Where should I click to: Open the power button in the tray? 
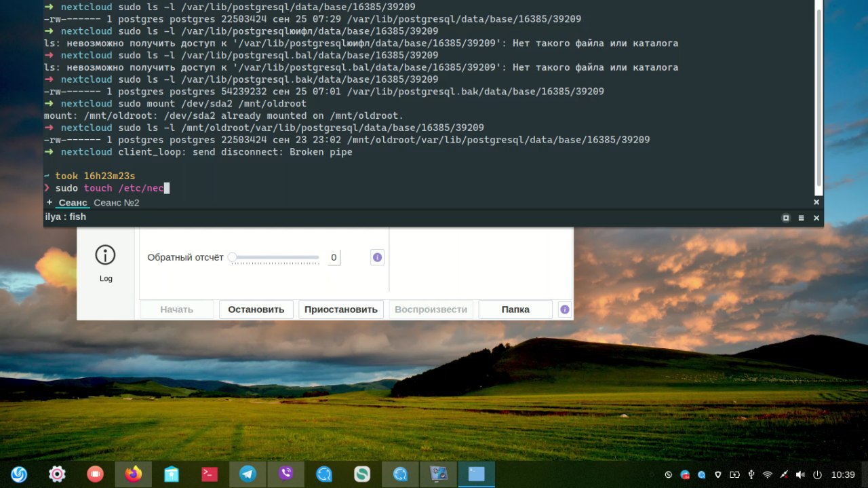pyautogui.click(x=817, y=475)
